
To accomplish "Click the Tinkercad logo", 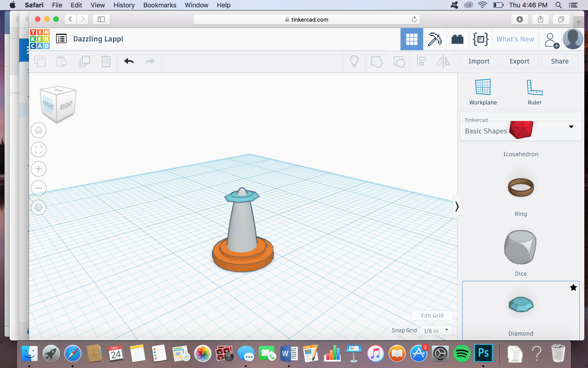I will (x=40, y=39).
